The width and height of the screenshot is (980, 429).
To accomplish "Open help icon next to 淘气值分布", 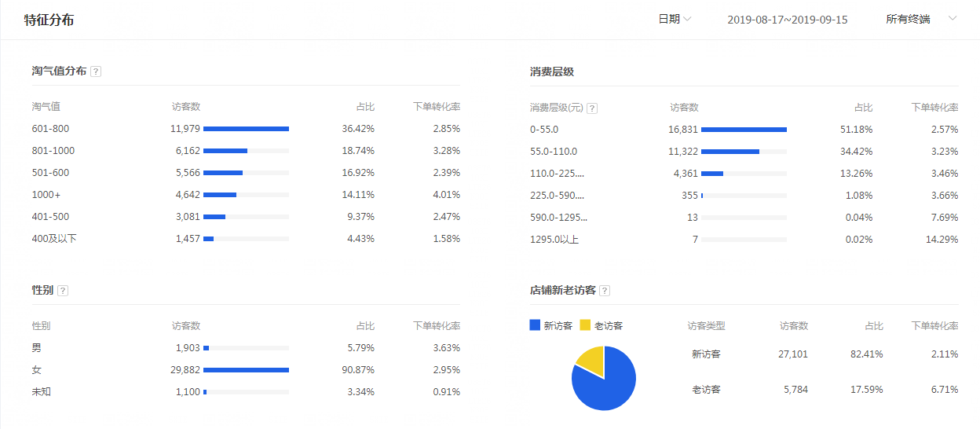I will (x=96, y=71).
